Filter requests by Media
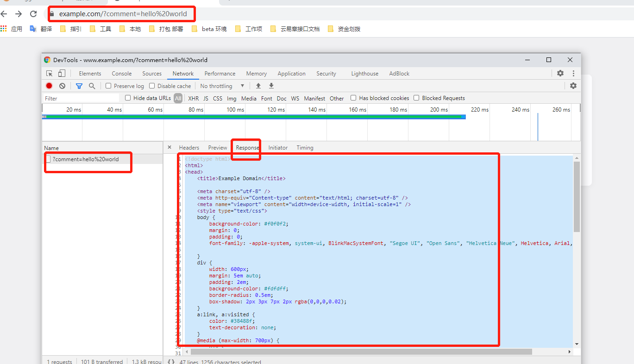The height and width of the screenshot is (364, 634). tap(249, 98)
